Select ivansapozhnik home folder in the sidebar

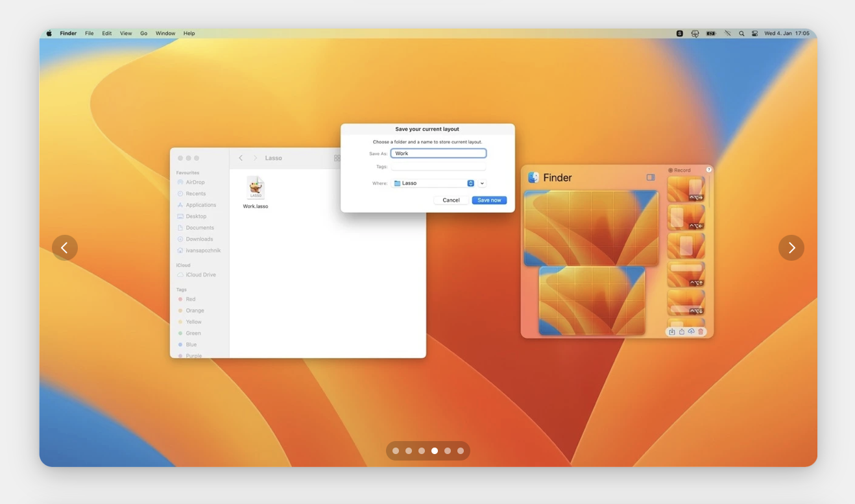tap(199, 250)
